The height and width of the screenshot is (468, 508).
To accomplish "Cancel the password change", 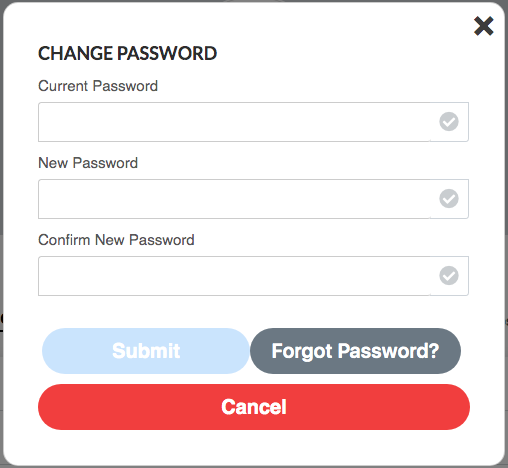I will point(254,407).
